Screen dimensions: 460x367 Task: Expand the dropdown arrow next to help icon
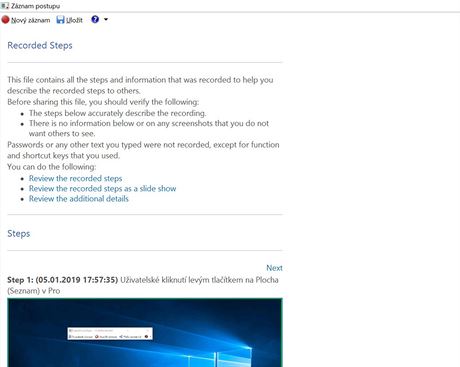(x=106, y=19)
